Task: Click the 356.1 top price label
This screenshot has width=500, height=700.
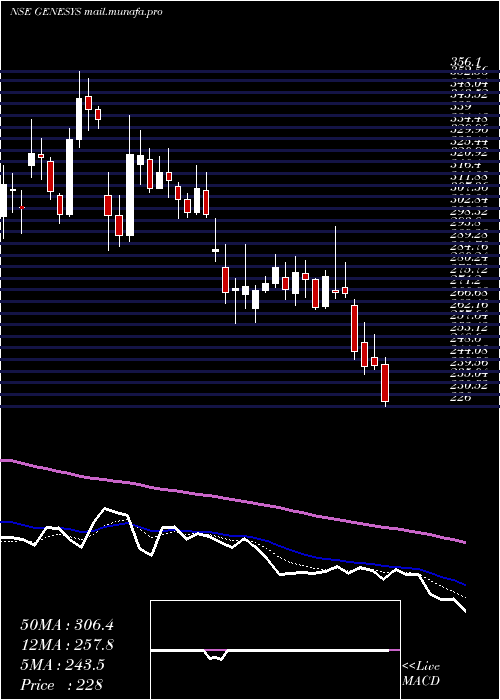Action: pyautogui.click(x=466, y=61)
